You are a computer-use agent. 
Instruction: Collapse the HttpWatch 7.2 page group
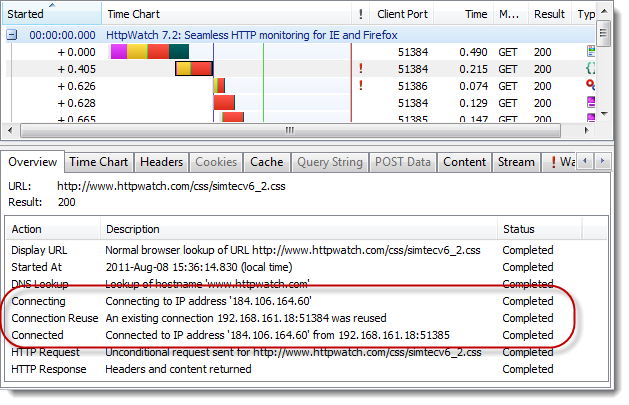click(12, 35)
